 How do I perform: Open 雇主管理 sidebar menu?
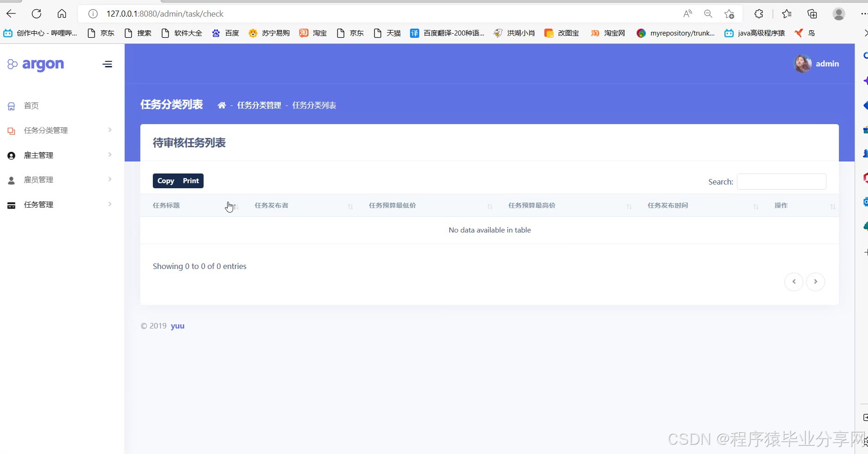point(39,155)
